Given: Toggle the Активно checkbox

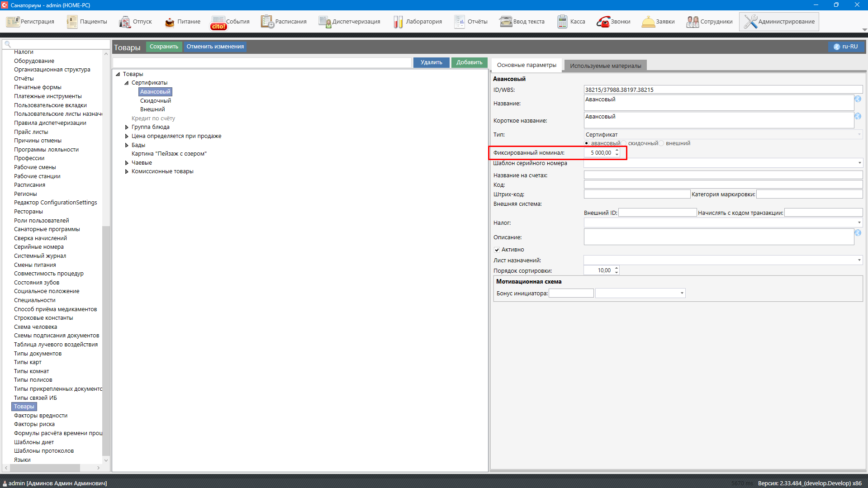Looking at the screenshot, I should tap(497, 250).
